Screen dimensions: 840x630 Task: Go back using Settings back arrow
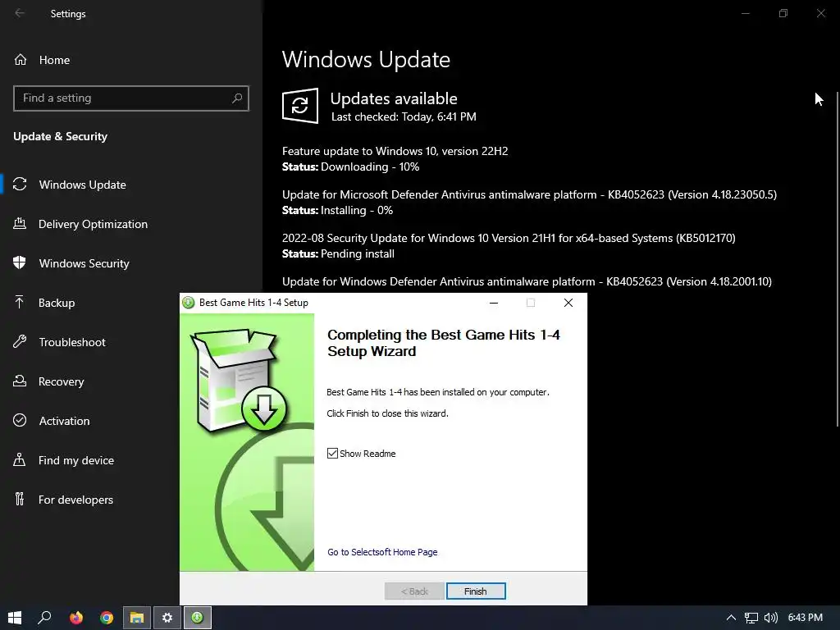(x=20, y=13)
